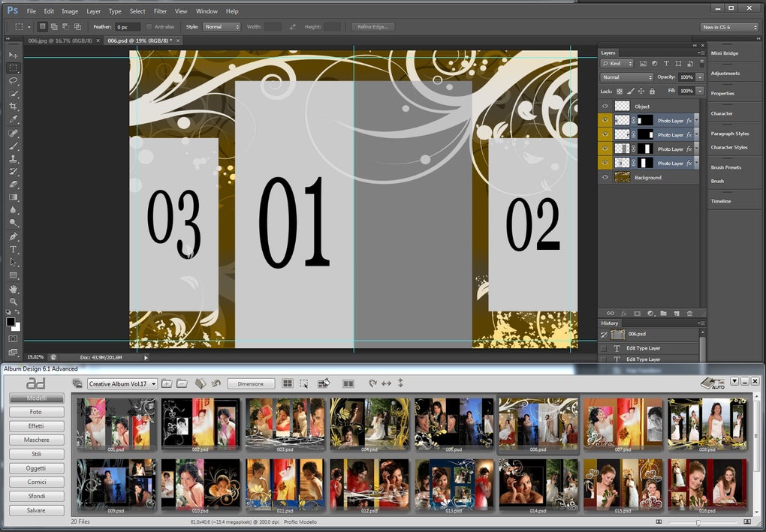Enable the Anti-alias checkbox
Image resolution: width=766 pixels, height=532 pixels.
[149, 27]
